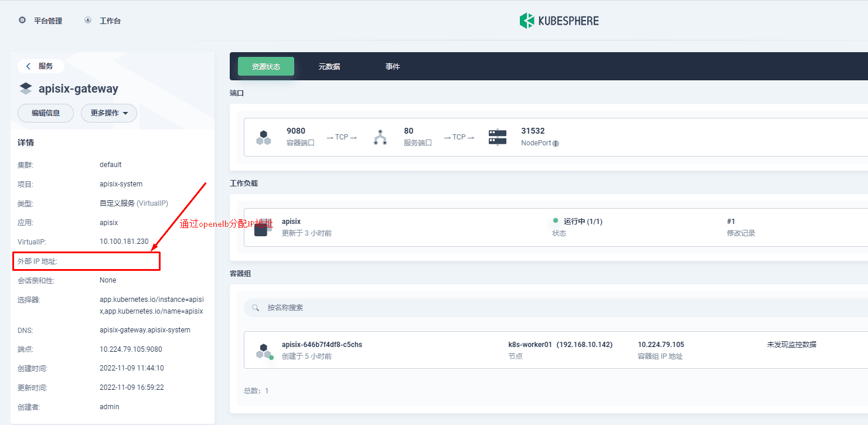The image size is (868, 425).
Task: Click the creator value admin
Action: tap(110, 407)
